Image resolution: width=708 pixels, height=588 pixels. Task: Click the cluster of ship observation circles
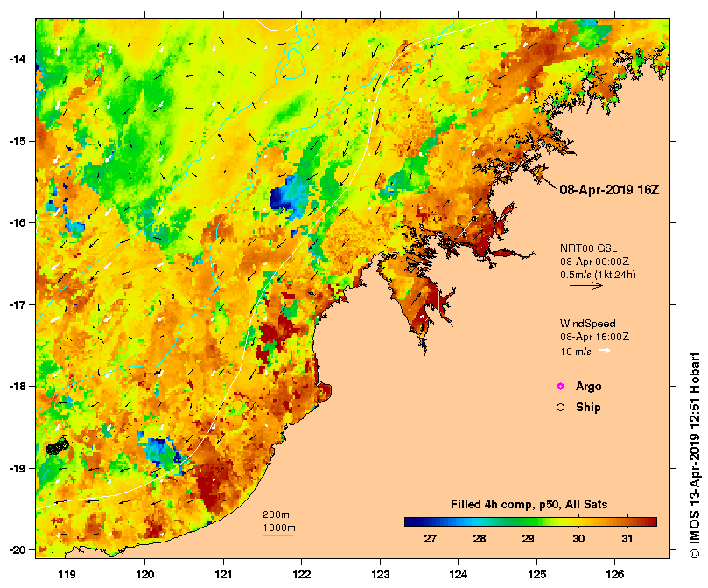pyautogui.click(x=57, y=447)
